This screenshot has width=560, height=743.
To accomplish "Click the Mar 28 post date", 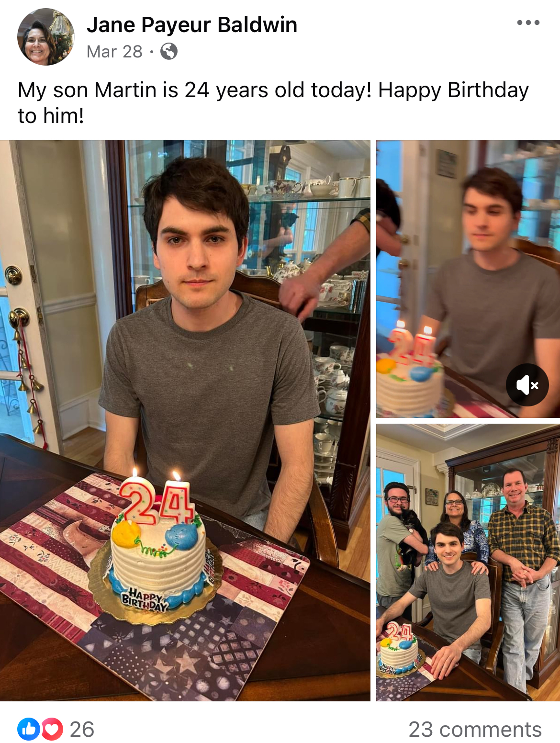I will (x=114, y=51).
